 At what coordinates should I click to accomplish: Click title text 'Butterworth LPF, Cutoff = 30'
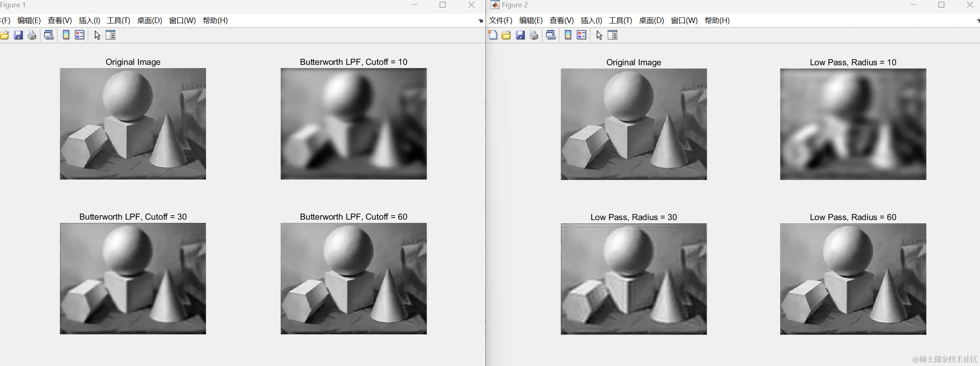[x=133, y=217]
